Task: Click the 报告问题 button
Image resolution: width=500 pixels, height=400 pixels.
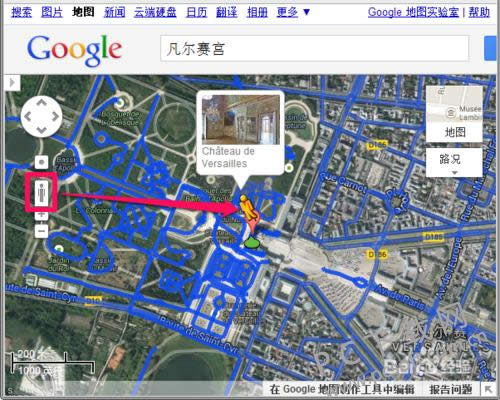Action: [x=451, y=389]
